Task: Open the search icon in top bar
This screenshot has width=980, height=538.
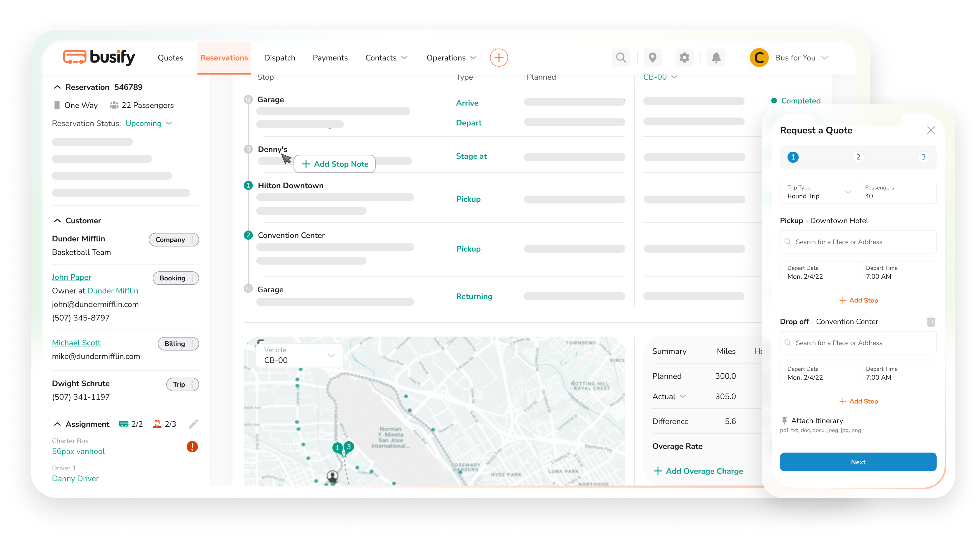Action: point(621,57)
